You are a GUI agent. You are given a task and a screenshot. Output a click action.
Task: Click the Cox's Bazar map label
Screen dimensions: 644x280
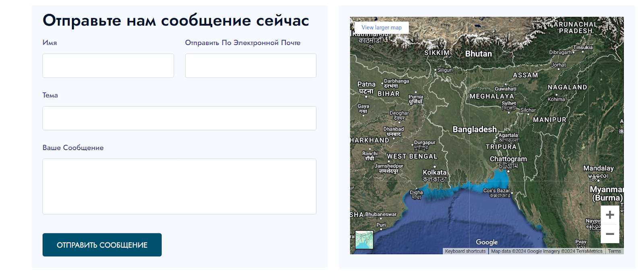[496, 191]
